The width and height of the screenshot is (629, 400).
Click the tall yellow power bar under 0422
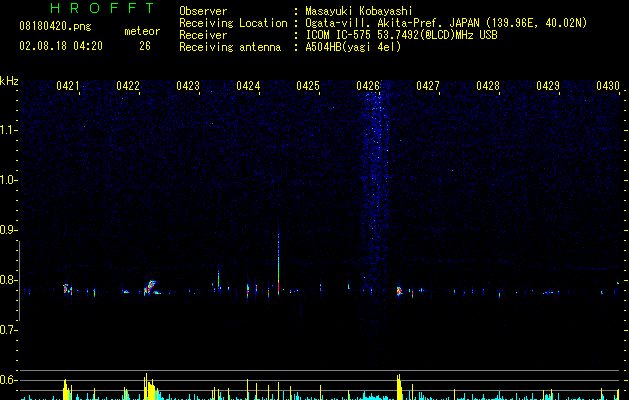146,386
